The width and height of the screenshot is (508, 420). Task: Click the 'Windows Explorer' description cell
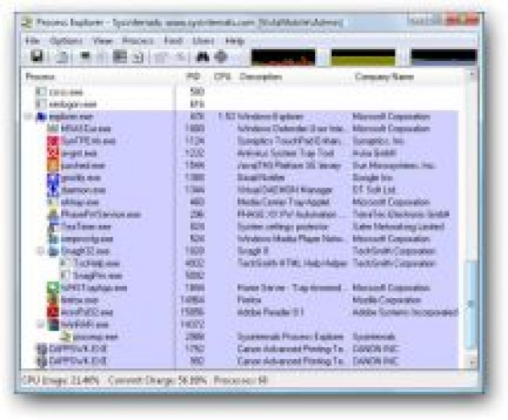271,116
